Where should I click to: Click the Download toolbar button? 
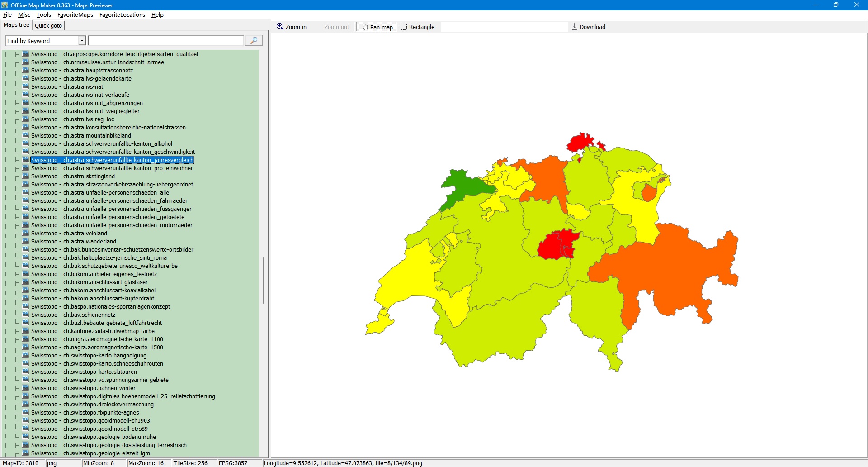coord(588,27)
